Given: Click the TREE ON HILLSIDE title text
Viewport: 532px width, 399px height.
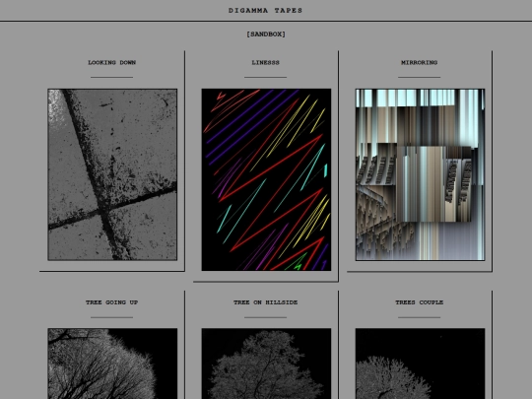Looking at the screenshot, I should 265,302.
